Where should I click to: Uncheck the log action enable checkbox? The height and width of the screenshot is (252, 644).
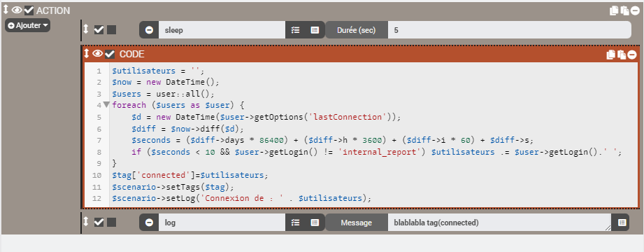tap(99, 223)
